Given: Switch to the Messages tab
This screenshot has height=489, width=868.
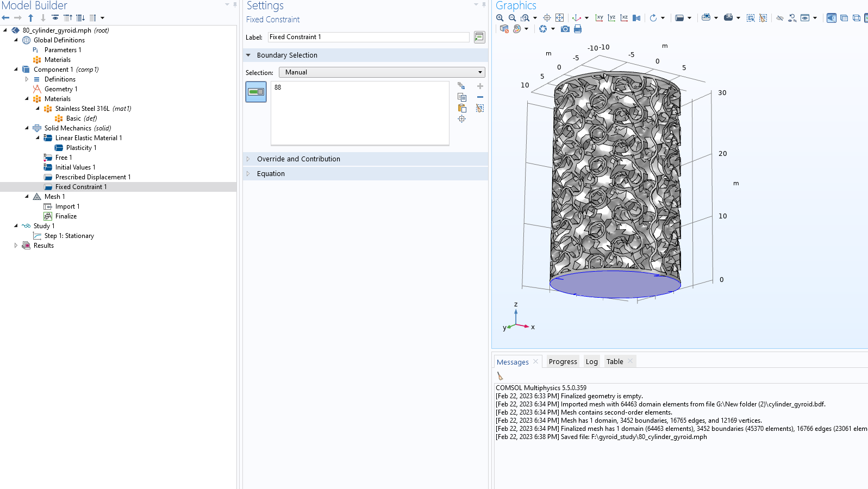Looking at the screenshot, I should [513, 362].
